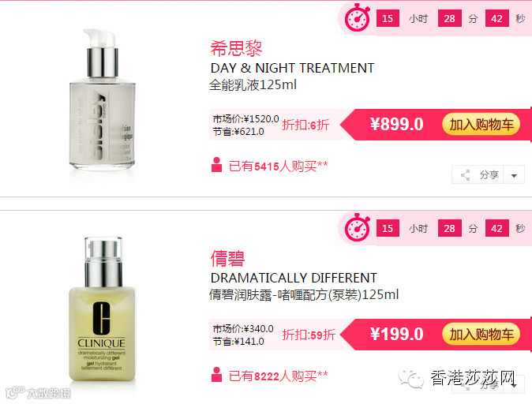The width and height of the screenshot is (532, 404).
Task: Click the stopwatch icon above the Sisley product
Action: (358, 17)
